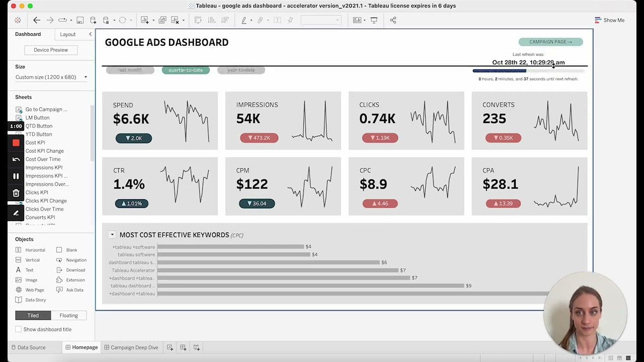Image resolution: width=644 pixels, height=362 pixels.
Task: Click the next-refresh progress bar
Action: (528, 71)
